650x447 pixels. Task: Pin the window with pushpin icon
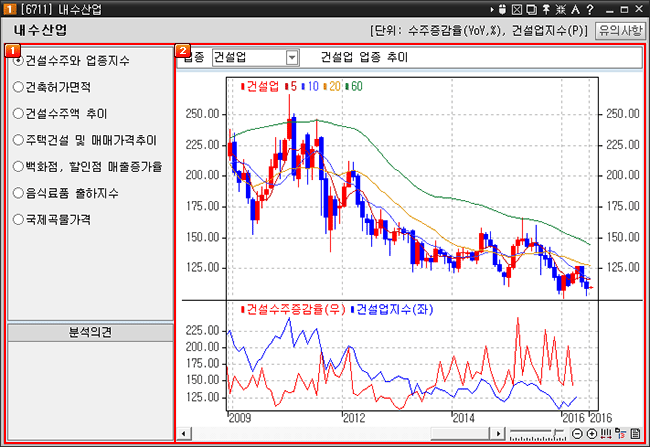pos(546,9)
